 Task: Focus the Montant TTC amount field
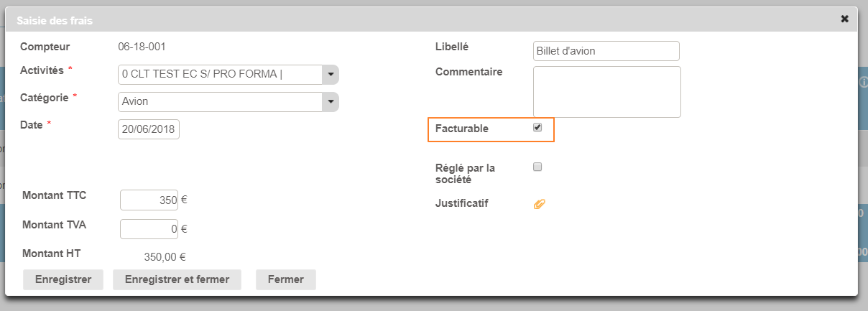pos(149,200)
